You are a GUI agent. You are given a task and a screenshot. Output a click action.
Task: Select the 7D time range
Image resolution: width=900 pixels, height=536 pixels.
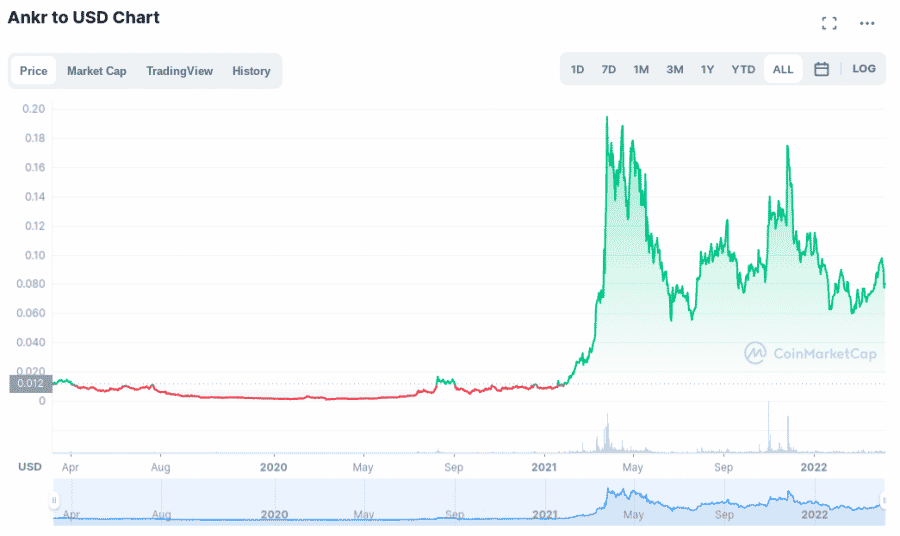pyautogui.click(x=608, y=69)
